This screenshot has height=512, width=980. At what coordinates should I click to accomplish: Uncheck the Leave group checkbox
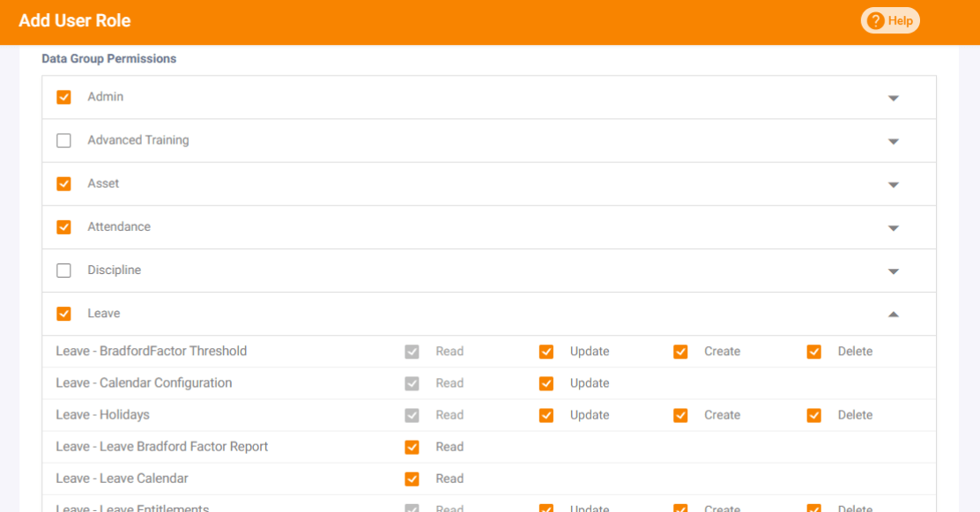(63, 314)
